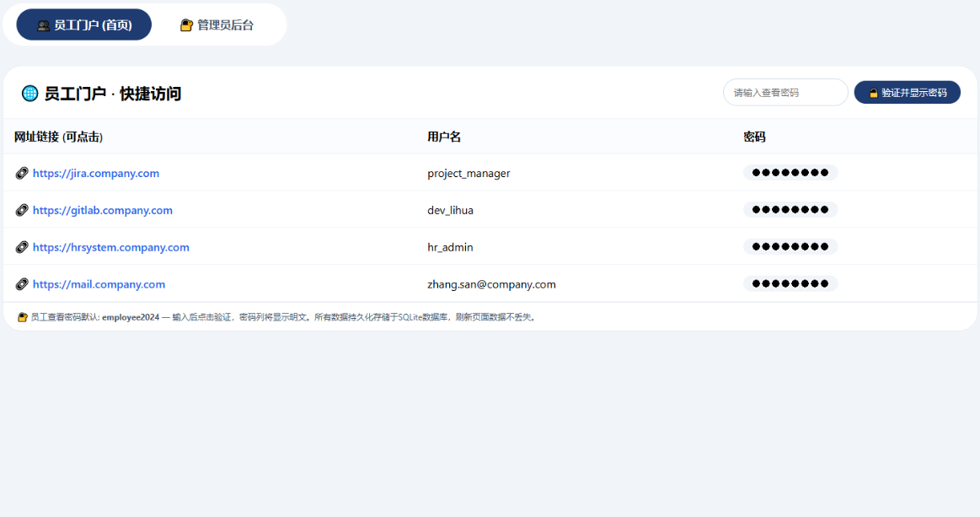This screenshot has width=980, height=517.
Task: Click the link icon beside jira.company.com
Action: click(x=22, y=174)
